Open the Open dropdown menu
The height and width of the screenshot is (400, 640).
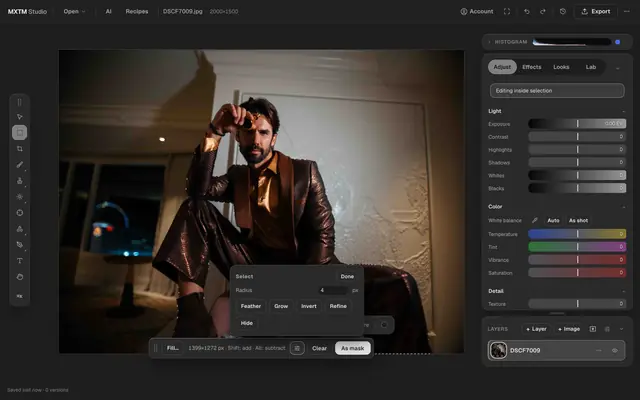pyautogui.click(x=74, y=11)
